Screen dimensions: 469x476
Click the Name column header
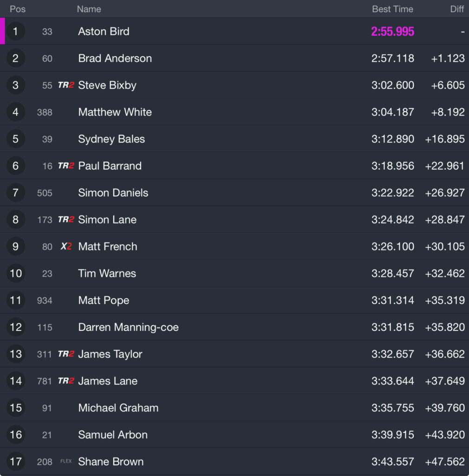pyautogui.click(x=89, y=9)
